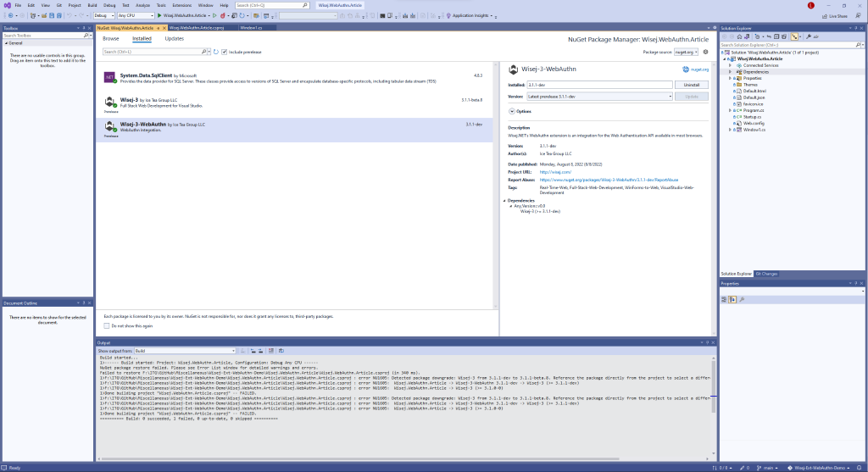Expand Program.cs node in Solution Explorer
This screenshot has height=472, width=868.
coord(730,110)
